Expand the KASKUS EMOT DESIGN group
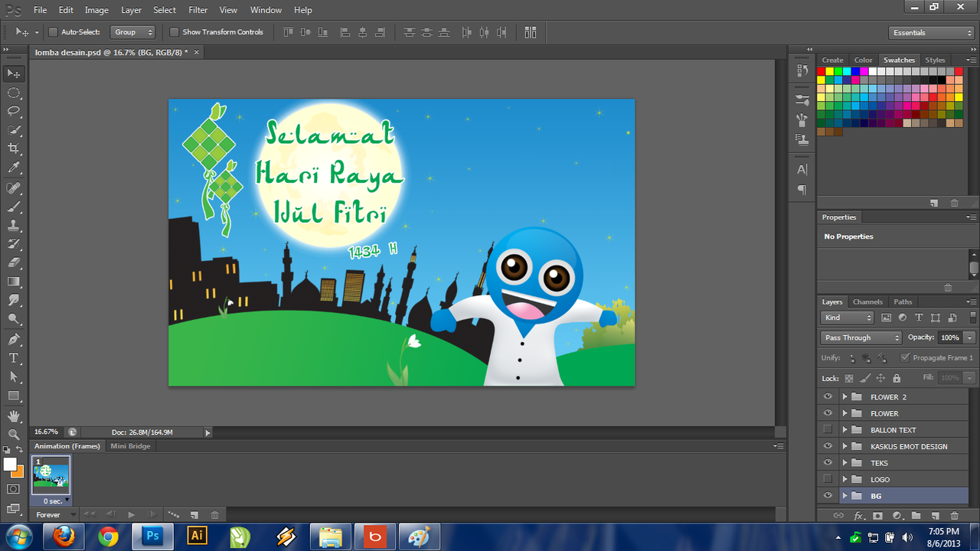The width and height of the screenshot is (980, 551). (x=844, y=446)
